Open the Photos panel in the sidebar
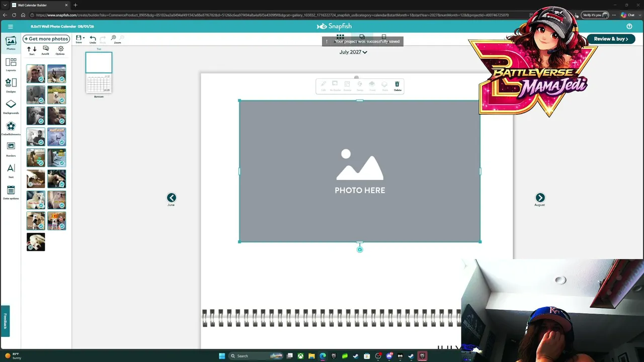This screenshot has width=644, height=362. 11,43
